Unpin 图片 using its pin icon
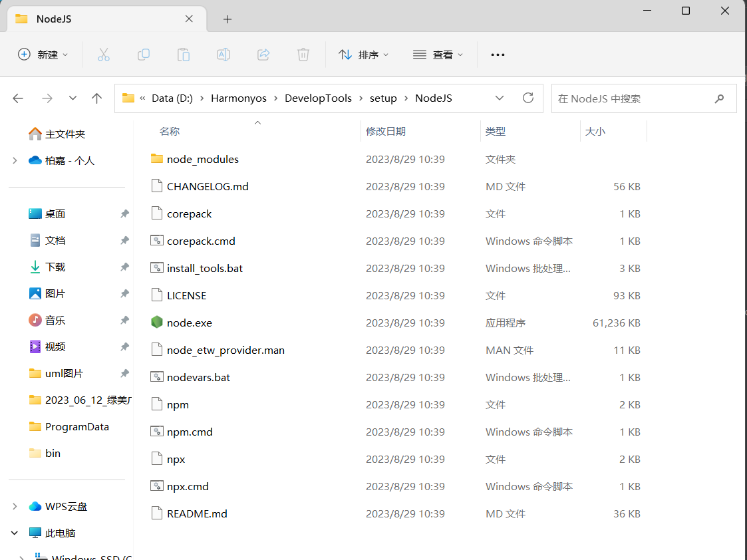This screenshot has width=747, height=560. point(124,294)
